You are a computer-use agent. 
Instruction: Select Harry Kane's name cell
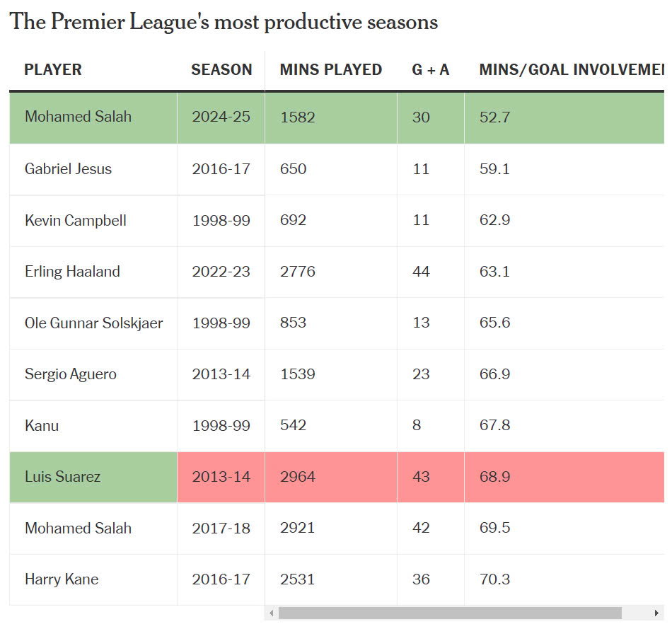[x=62, y=579]
